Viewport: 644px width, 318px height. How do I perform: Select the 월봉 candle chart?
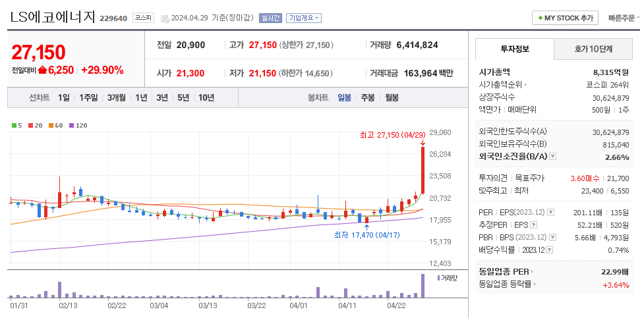click(392, 97)
